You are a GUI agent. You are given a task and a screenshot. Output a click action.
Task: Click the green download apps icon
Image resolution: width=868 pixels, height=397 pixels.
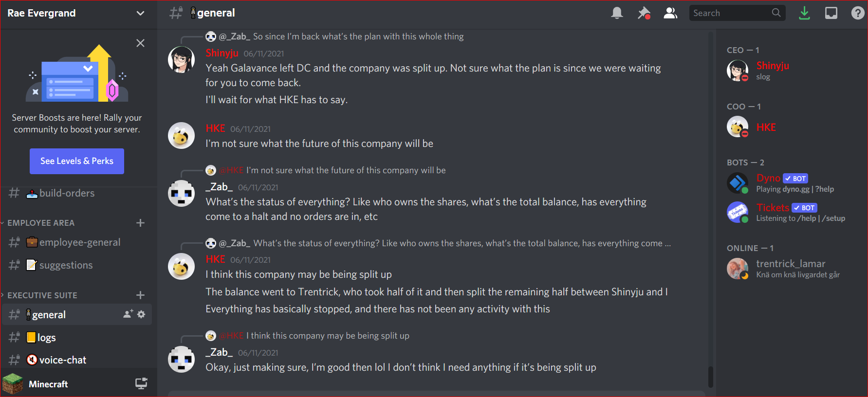[x=804, y=13]
